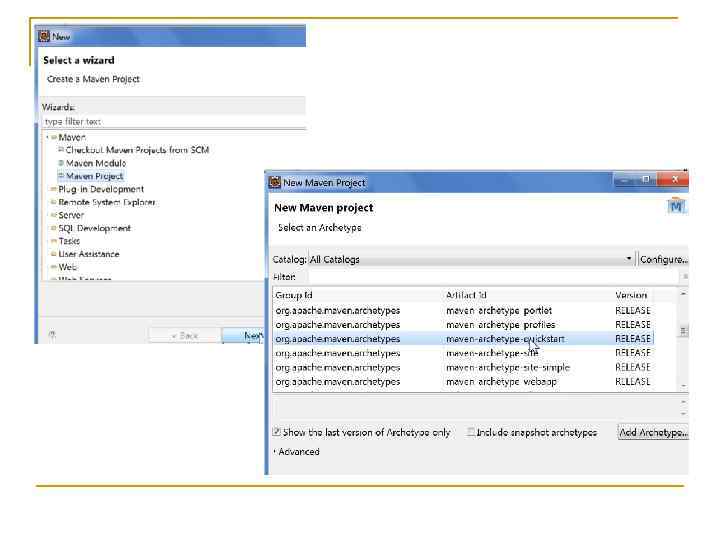Viewport: 720px width, 540px height.
Task: Click Group Id cell of the portlet row
Action: pyautogui.click(x=338, y=310)
